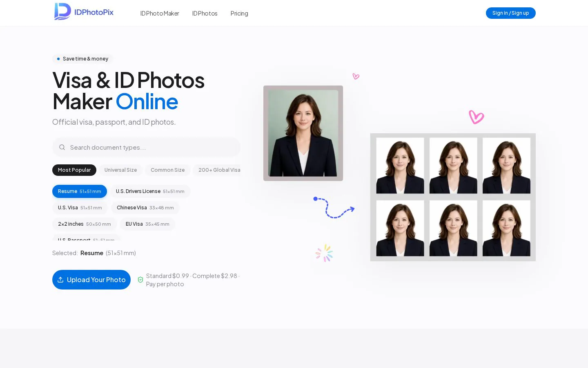Viewport: 588px width, 368px height.
Task: Click the top-middle photo in the grid
Action: [453, 166]
